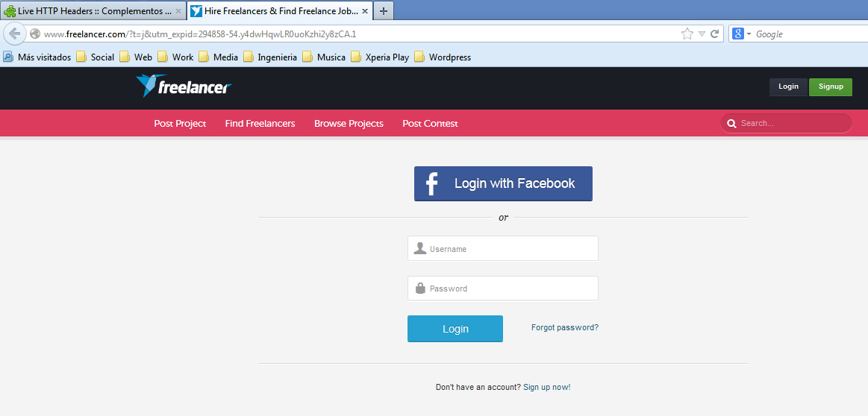
Task: Click the blue Login submit button
Action: [455, 329]
